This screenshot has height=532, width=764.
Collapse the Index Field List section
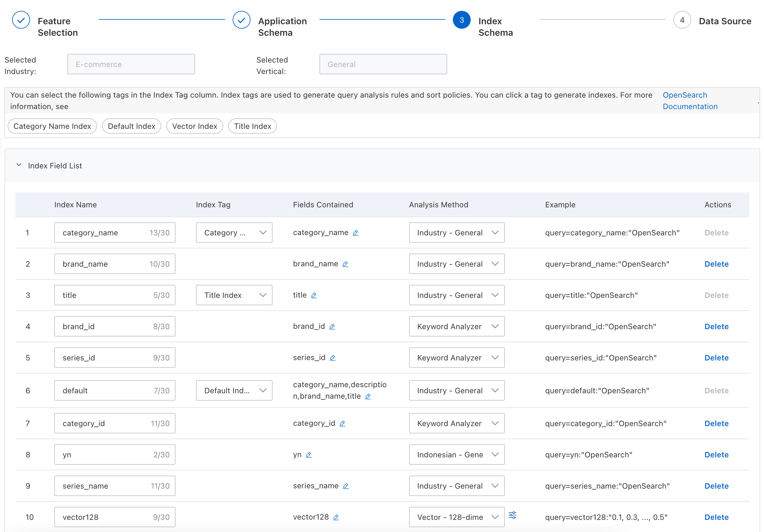click(19, 165)
